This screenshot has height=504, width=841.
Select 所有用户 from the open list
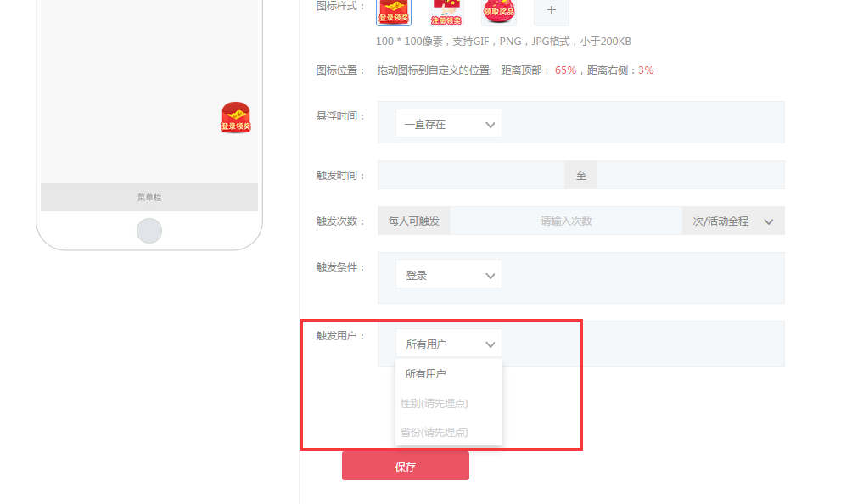[424, 372]
